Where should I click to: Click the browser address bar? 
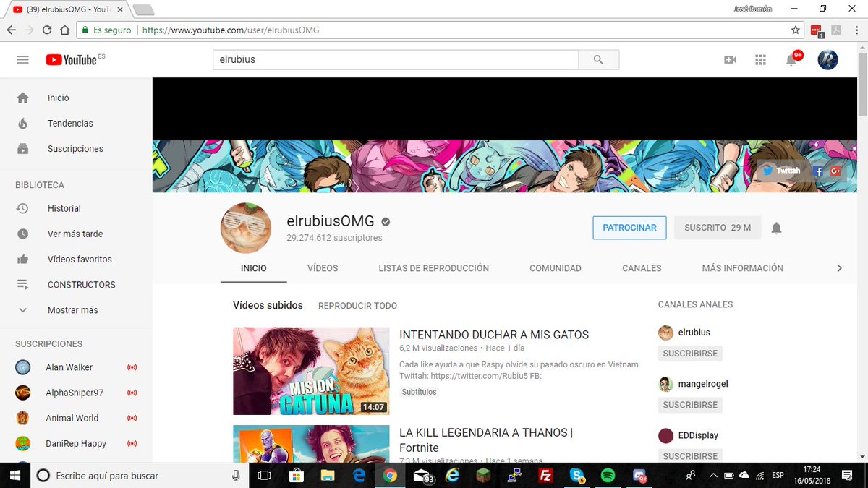tap(434, 30)
